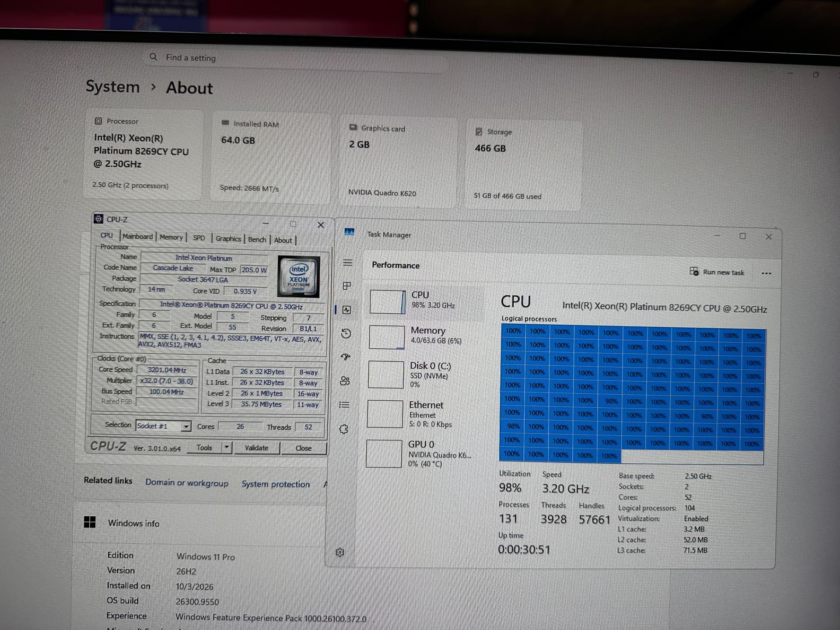Click the CPU-Z title bar app icon
Screen dimensions: 840x630
point(99,219)
